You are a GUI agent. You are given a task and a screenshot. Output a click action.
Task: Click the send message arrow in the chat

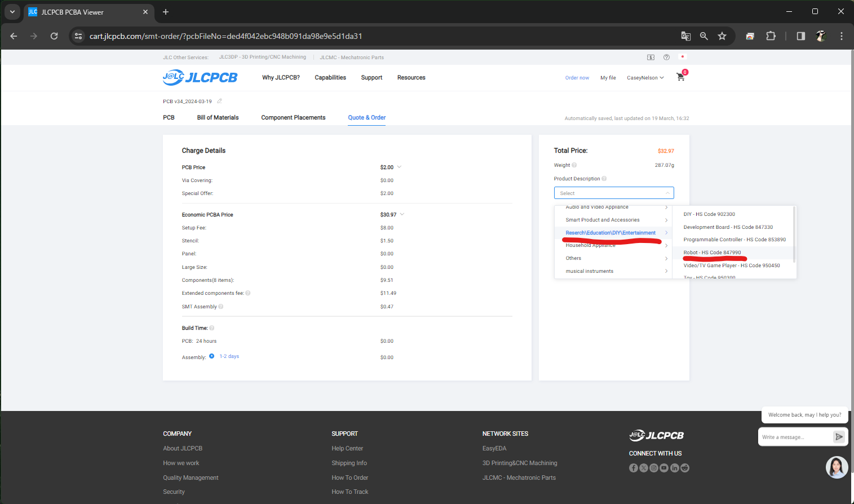tap(839, 437)
